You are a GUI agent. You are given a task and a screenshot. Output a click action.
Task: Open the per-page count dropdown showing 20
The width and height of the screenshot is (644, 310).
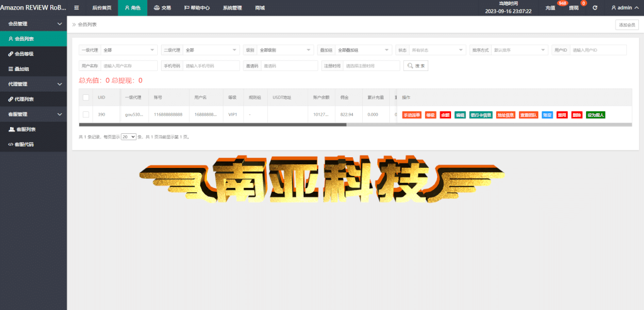tap(128, 136)
